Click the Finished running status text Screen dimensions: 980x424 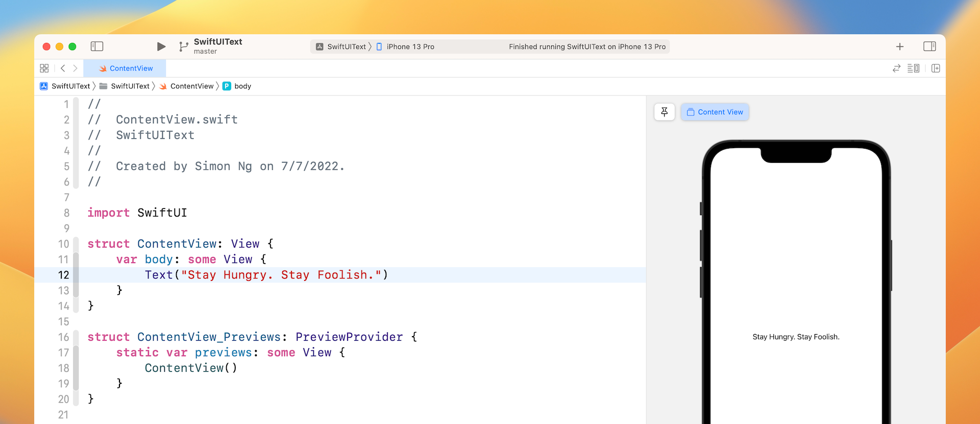point(587,46)
